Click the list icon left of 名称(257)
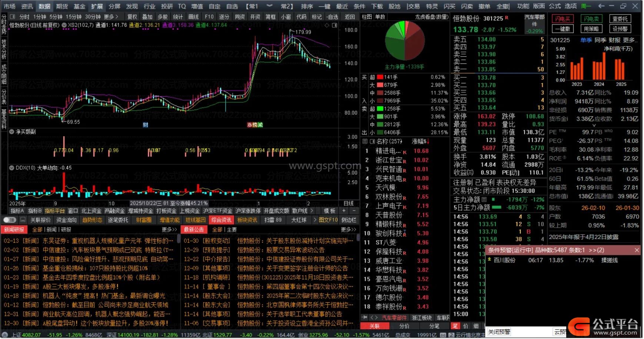 (365, 141)
